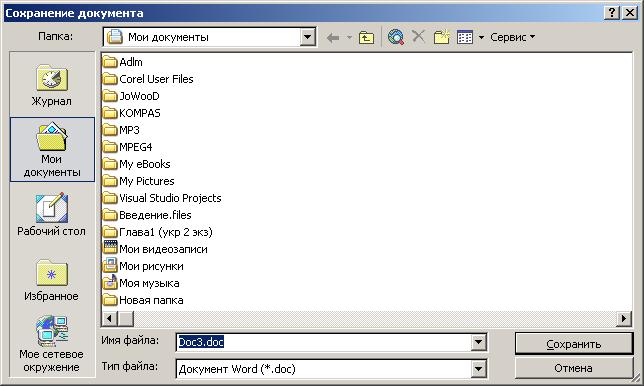
Task: Select the JoWooD folder
Action: [x=131, y=96]
